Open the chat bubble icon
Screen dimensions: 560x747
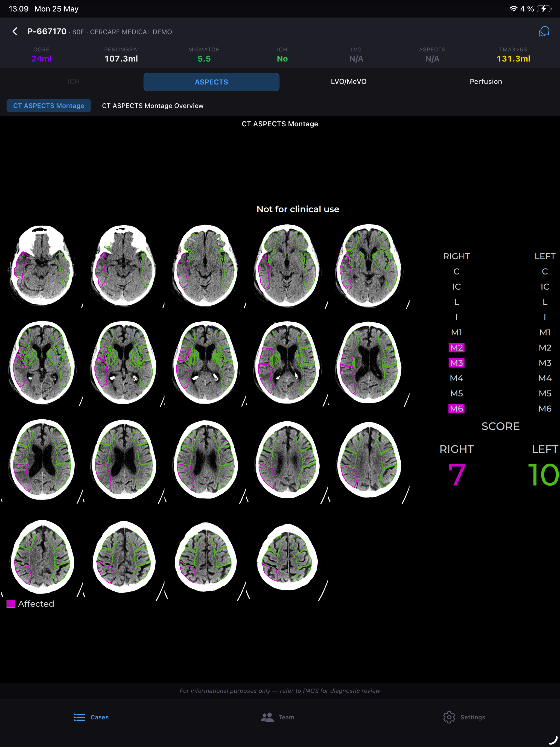click(544, 31)
